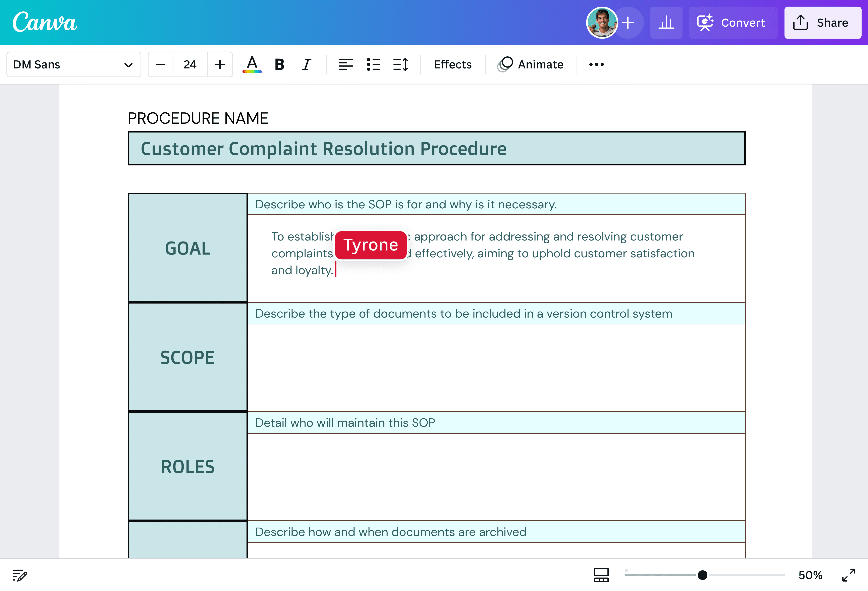Open design insights chart icon
The width and height of the screenshot is (868, 591).
click(666, 22)
